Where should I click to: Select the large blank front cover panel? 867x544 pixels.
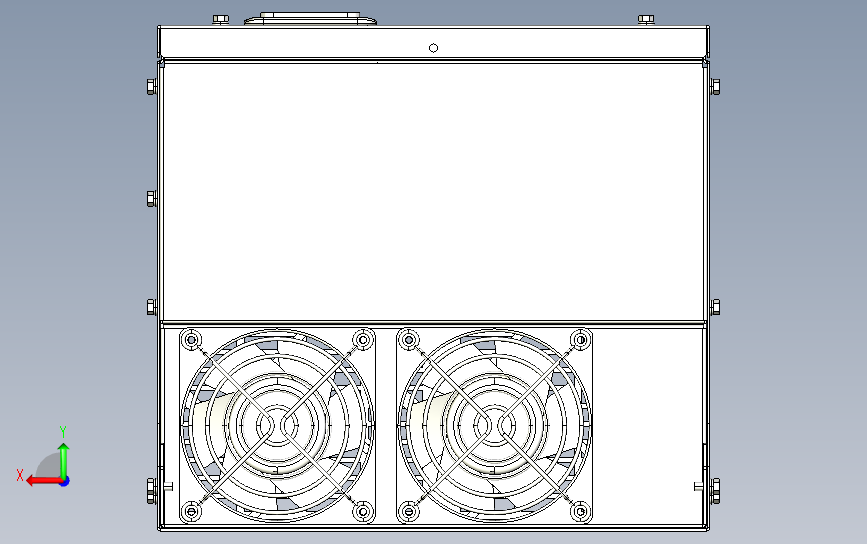(434, 191)
